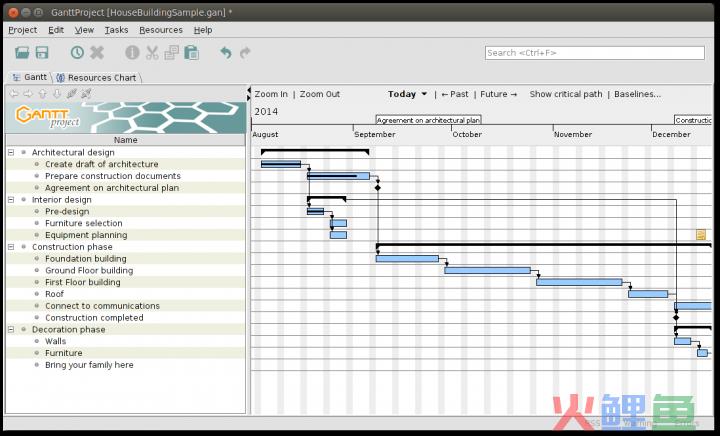Click the Name column header
Viewport: 720px width, 436px height.
click(125, 140)
